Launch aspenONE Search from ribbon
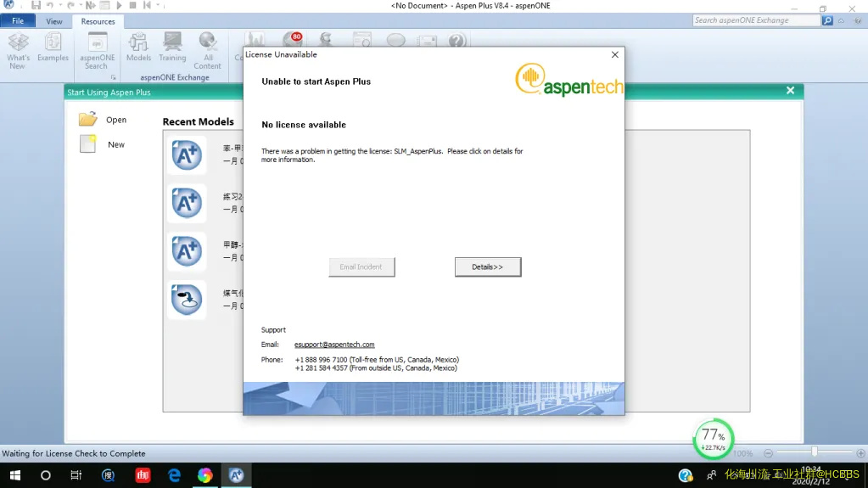The height and width of the screenshot is (488, 868). [x=97, y=50]
